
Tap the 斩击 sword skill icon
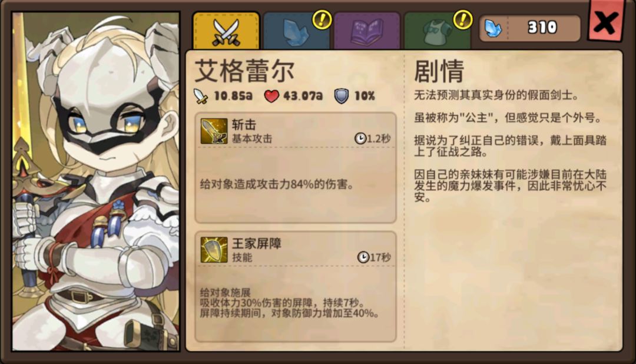coord(214,131)
